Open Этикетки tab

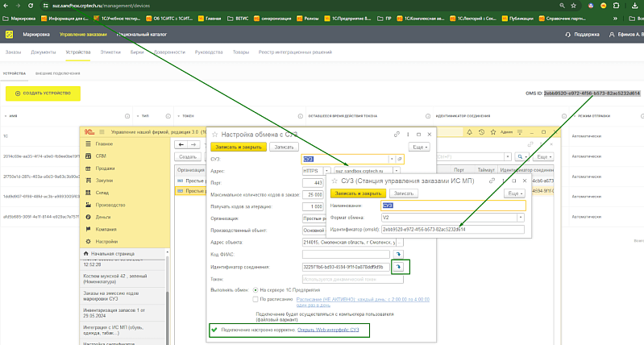110,52
